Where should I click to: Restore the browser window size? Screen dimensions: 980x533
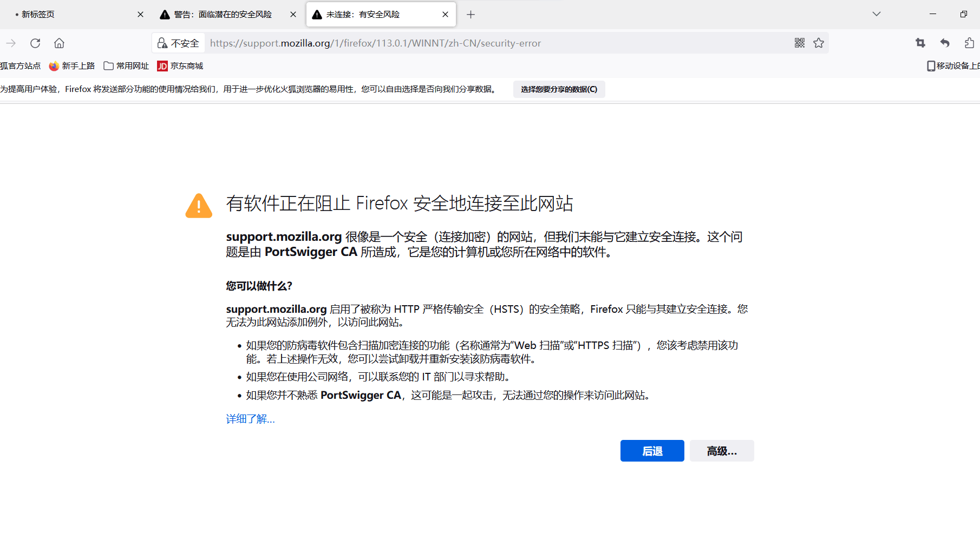point(963,14)
